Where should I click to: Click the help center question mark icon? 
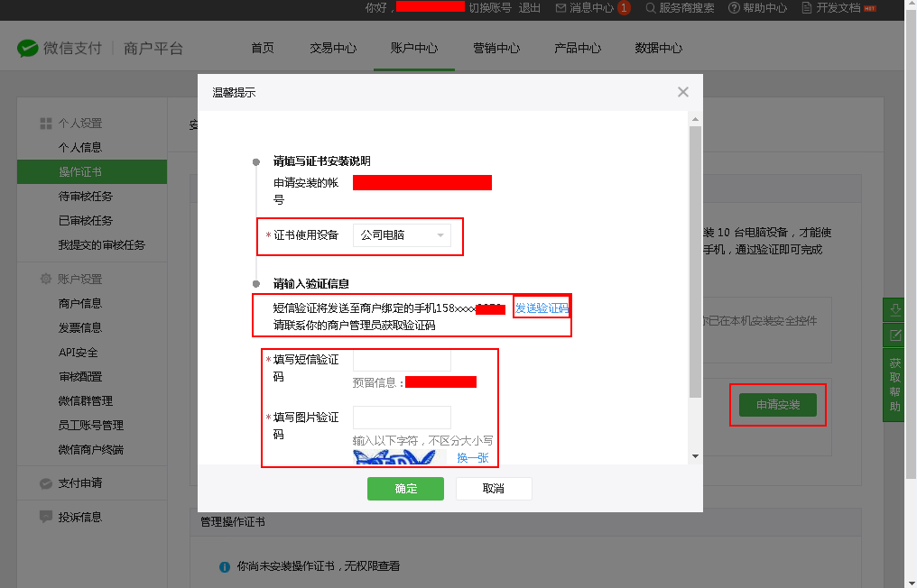point(734,8)
